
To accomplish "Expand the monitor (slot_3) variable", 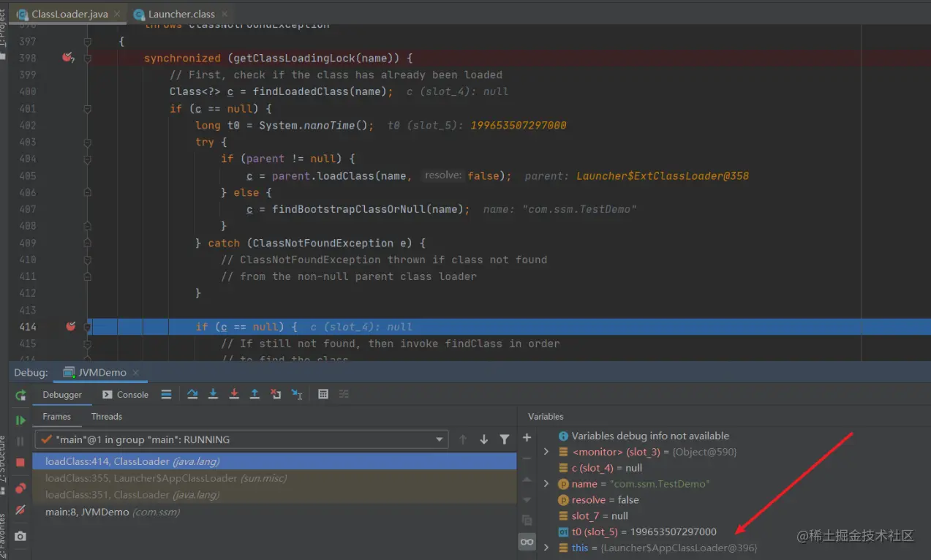I will click(x=546, y=452).
